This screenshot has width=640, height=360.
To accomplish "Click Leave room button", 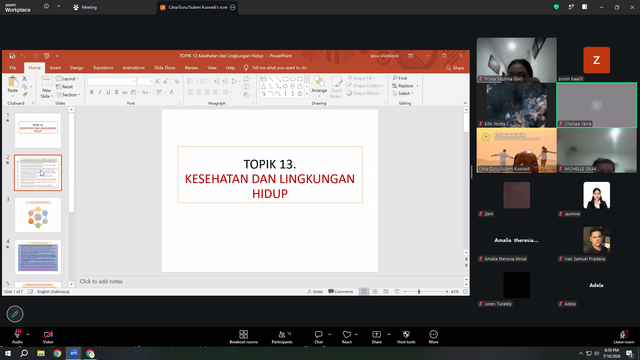I will pyautogui.click(x=624, y=337).
